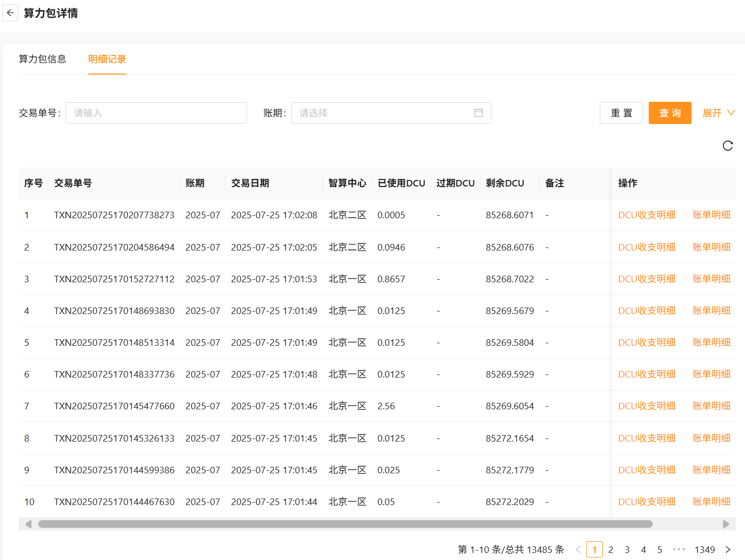
Task: Open the calendar icon in 账期 field
Action: tap(478, 113)
